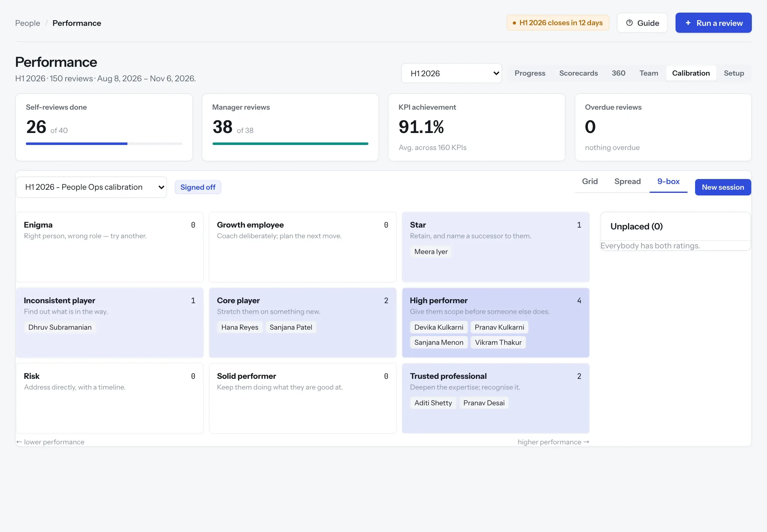Click the H1 2026 closes in 12 days badge

pyautogui.click(x=558, y=23)
